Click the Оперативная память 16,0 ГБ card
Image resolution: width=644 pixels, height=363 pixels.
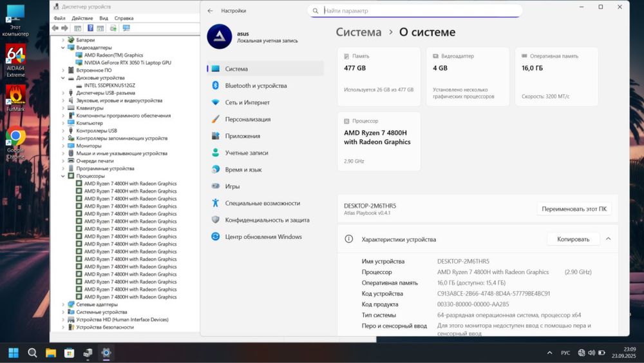[x=556, y=77]
